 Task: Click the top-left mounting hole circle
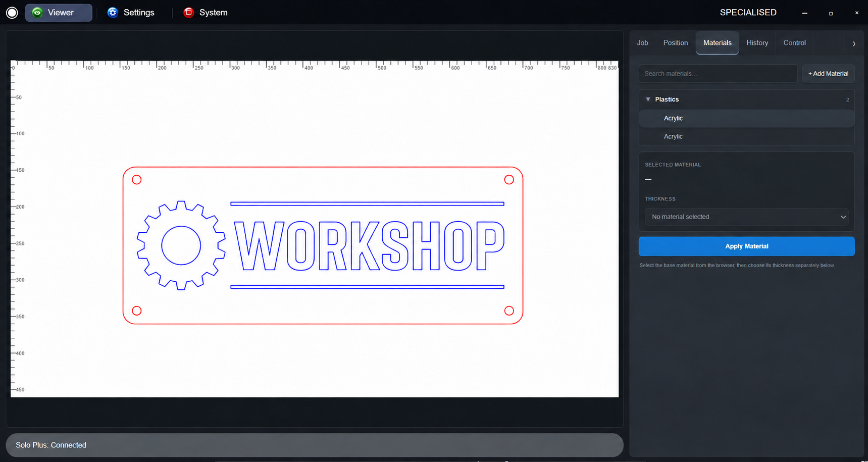tap(136, 180)
